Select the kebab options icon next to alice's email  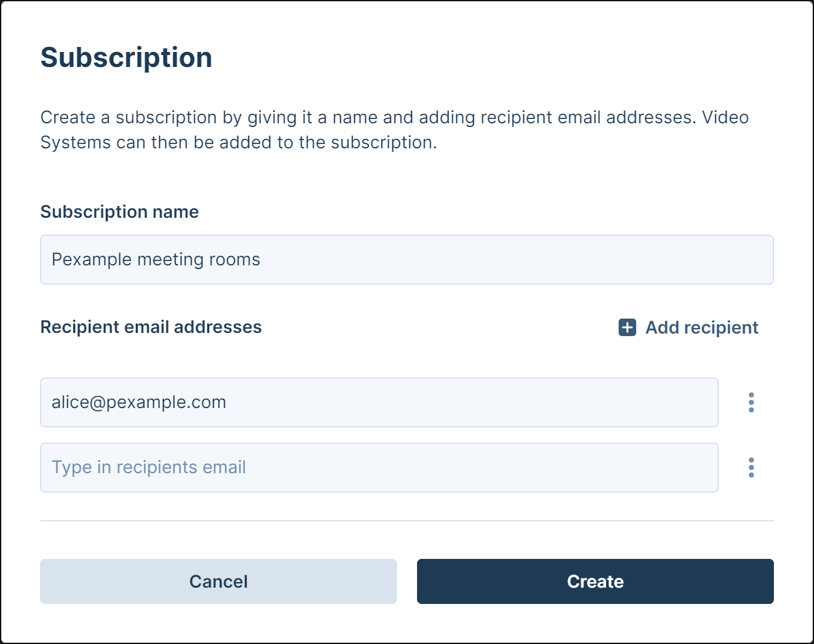751,402
